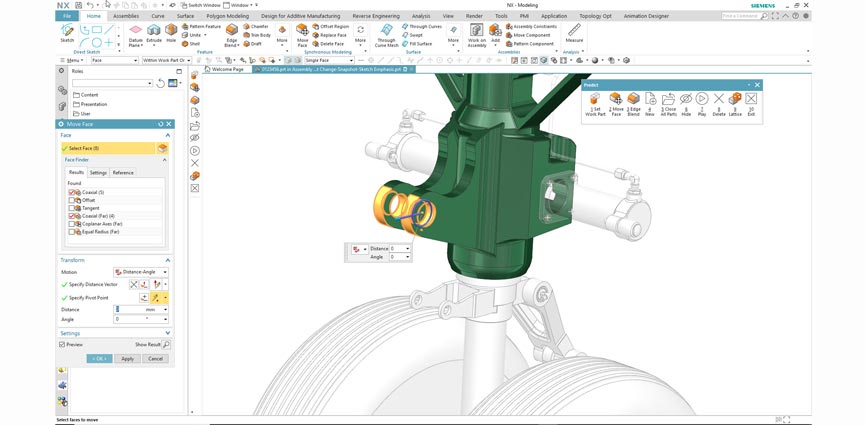865x425 pixels.
Task: Switch to Settings tab in Face Finder
Action: 99,172
